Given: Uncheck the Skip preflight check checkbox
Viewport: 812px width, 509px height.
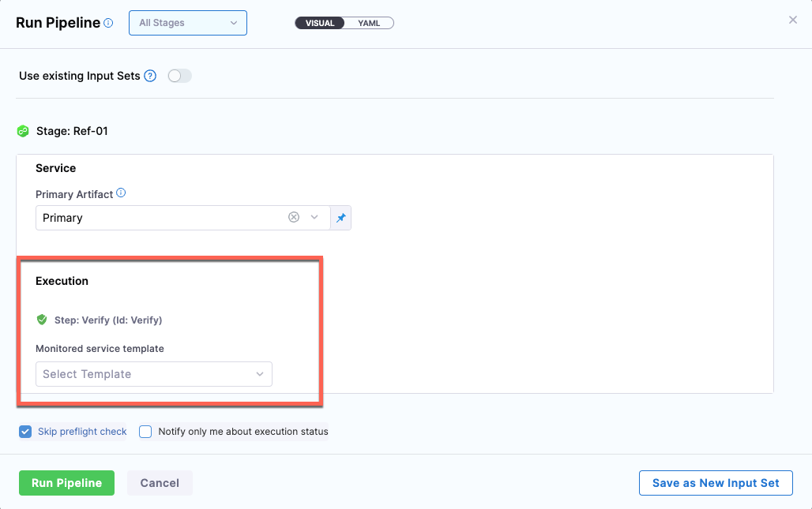Looking at the screenshot, I should pyautogui.click(x=25, y=432).
